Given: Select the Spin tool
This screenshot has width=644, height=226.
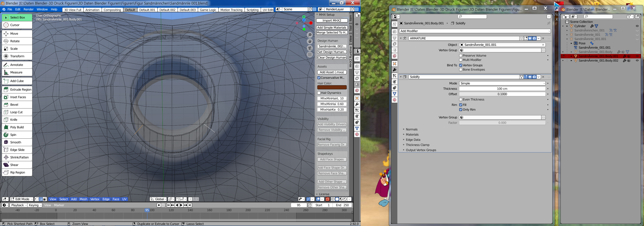Looking at the screenshot, I should click(17, 135).
